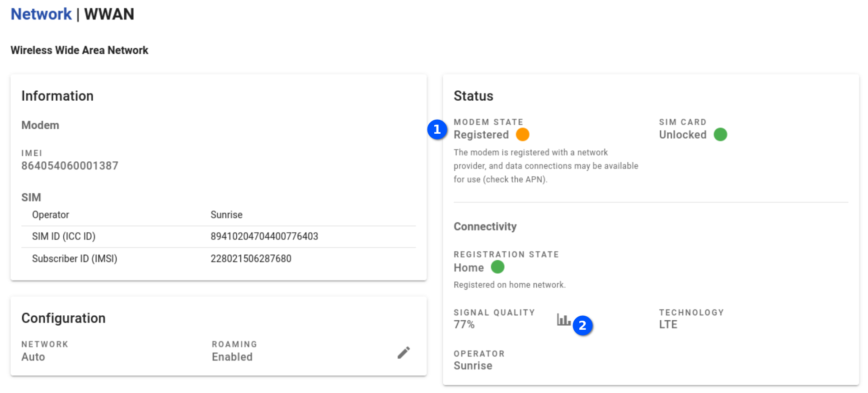The height and width of the screenshot is (393, 868).
Task: Click the LTE technology value
Action: pyautogui.click(x=668, y=324)
